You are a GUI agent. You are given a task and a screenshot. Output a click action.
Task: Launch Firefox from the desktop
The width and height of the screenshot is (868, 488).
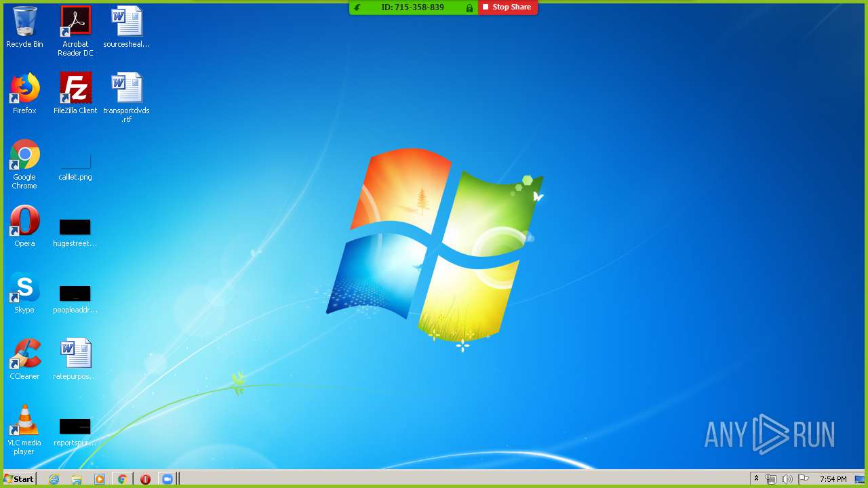point(24,94)
